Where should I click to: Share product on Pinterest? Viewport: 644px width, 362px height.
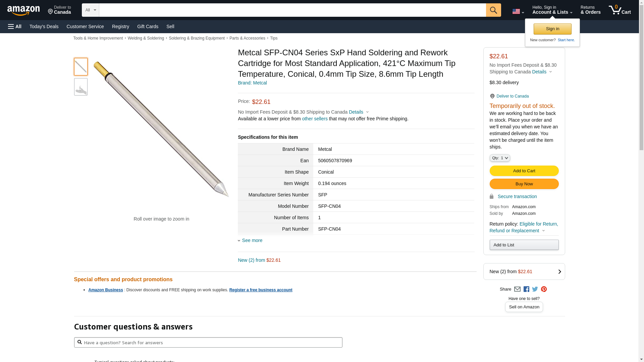544,289
